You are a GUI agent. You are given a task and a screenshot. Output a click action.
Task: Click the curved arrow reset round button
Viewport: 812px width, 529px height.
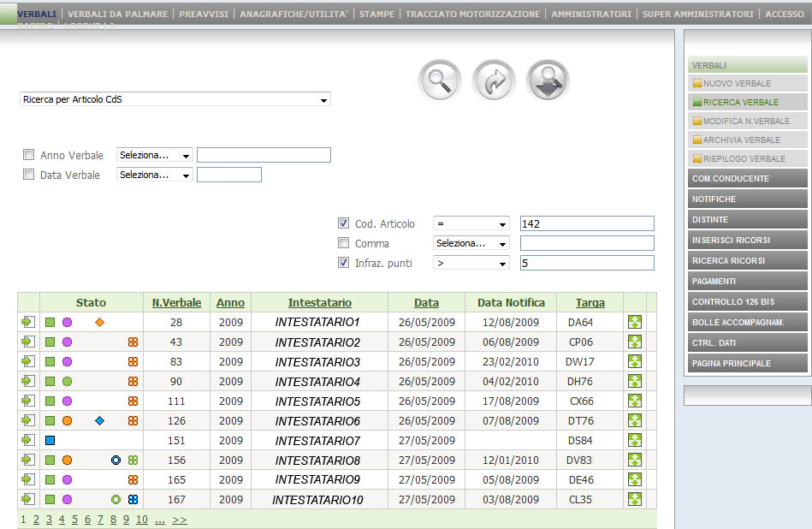[x=494, y=80]
